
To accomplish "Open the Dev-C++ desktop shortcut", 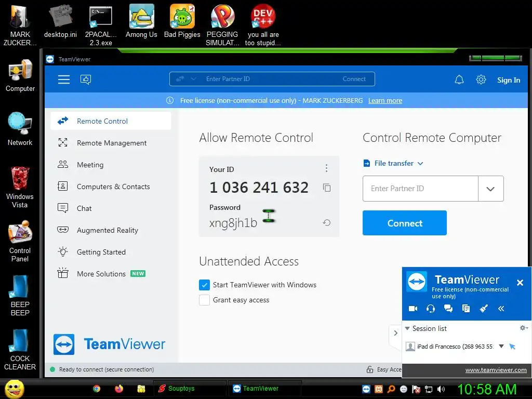I will [263, 25].
